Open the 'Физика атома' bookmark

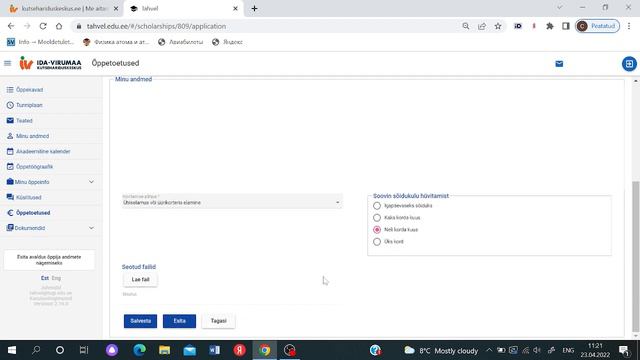click(x=116, y=42)
